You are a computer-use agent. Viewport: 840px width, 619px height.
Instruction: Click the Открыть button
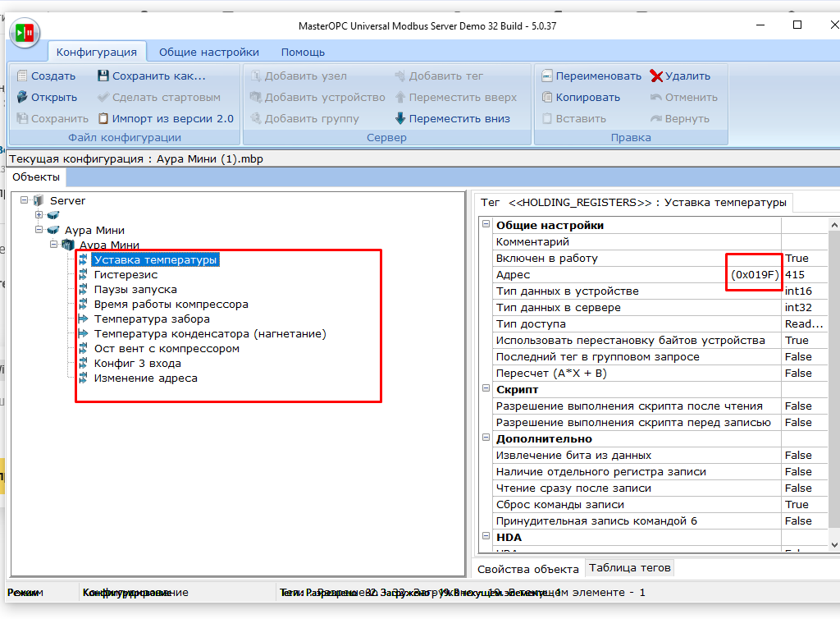(x=47, y=97)
